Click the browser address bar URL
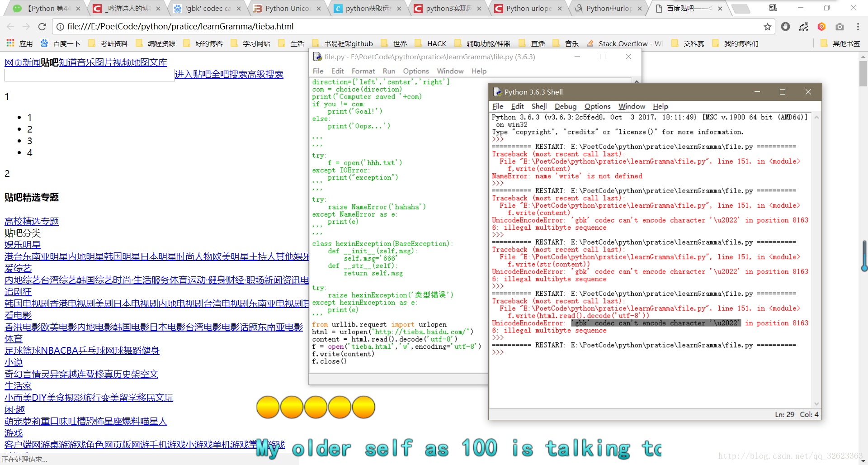This screenshot has width=868, height=465. pos(180,27)
